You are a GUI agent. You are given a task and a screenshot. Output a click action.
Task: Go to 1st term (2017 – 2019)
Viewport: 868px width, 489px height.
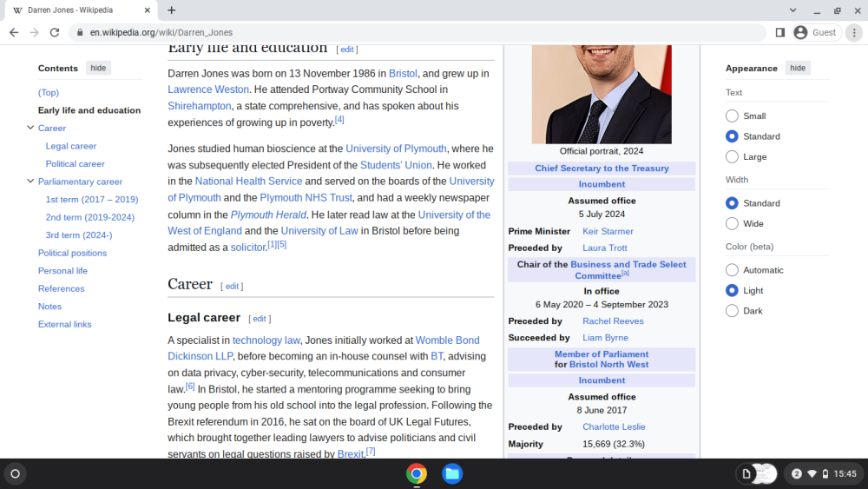click(92, 200)
